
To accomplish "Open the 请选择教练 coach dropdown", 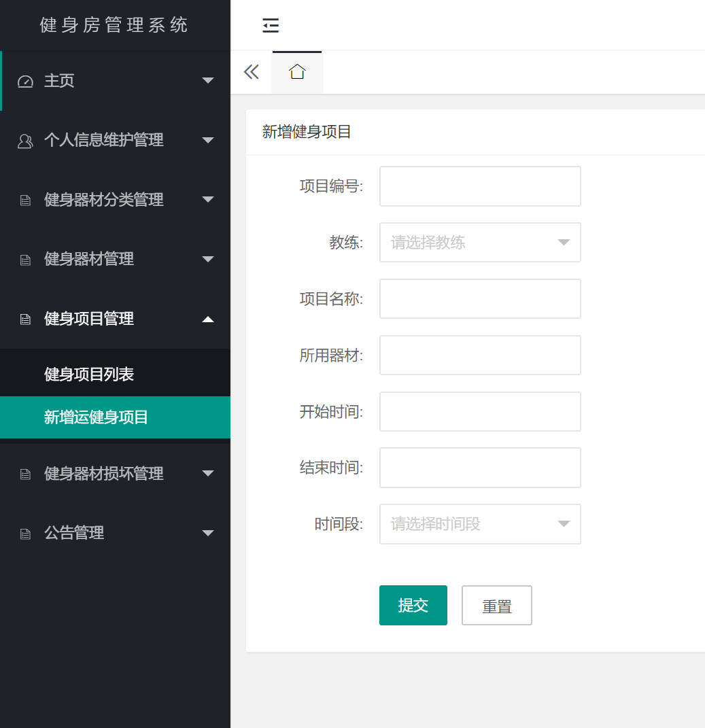I will click(x=480, y=243).
